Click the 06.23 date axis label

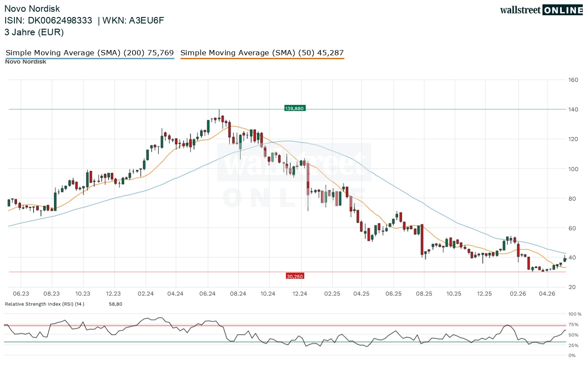tap(20, 294)
